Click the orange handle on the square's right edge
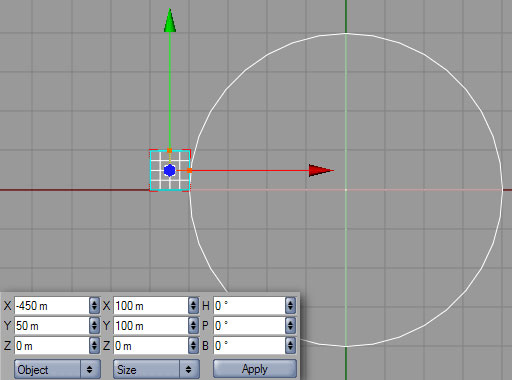512x380 pixels. pyautogui.click(x=189, y=170)
